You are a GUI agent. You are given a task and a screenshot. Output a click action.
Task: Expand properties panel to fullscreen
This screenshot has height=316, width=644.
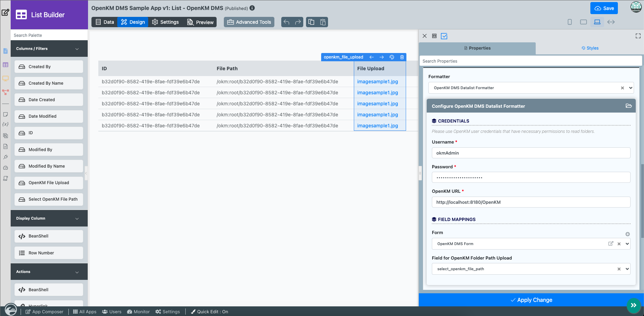coord(638,36)
